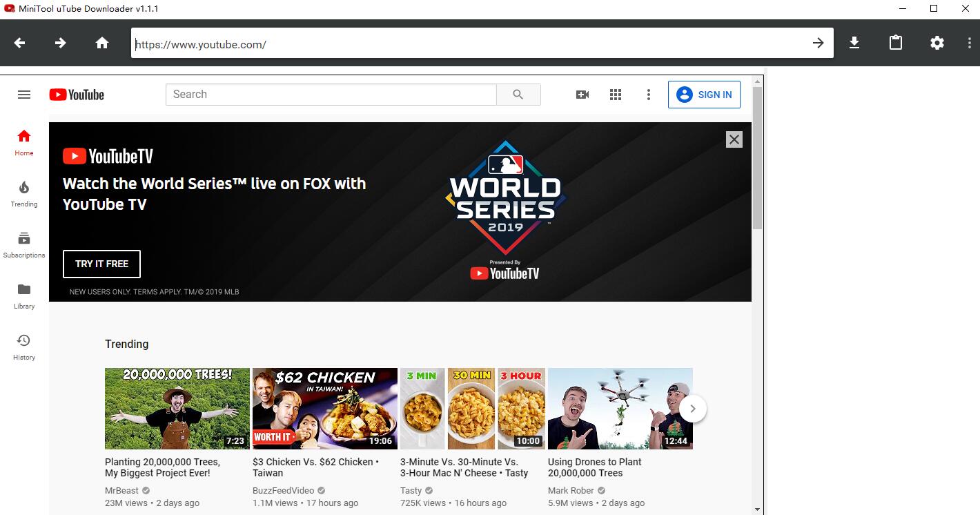Go back using the left arrow
The image size is (980, 515).
(20, 43)
